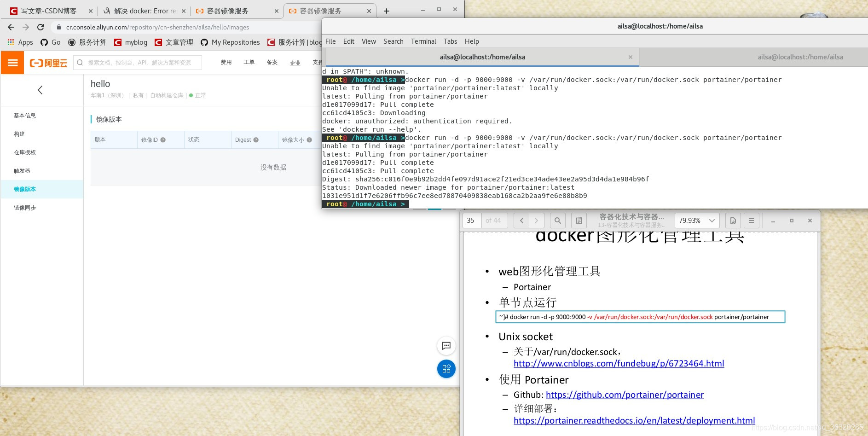The image size is (868, 436).
Task: Open the 费用 top menu
Action: click(x=226, y=63)
